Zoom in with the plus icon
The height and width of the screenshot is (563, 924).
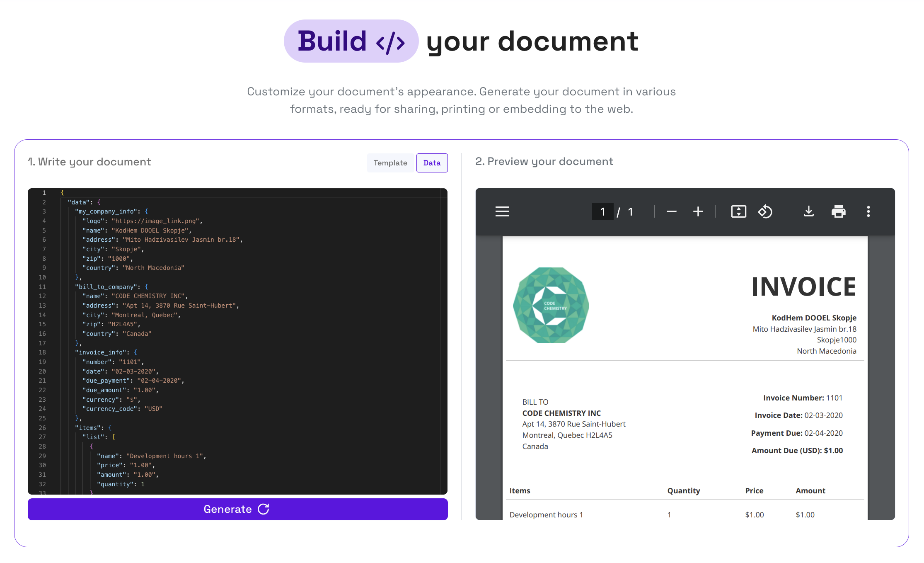tap(698, 211)
